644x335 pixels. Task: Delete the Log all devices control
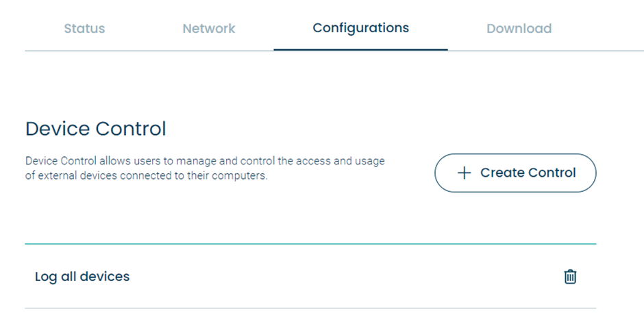[570, 277]
